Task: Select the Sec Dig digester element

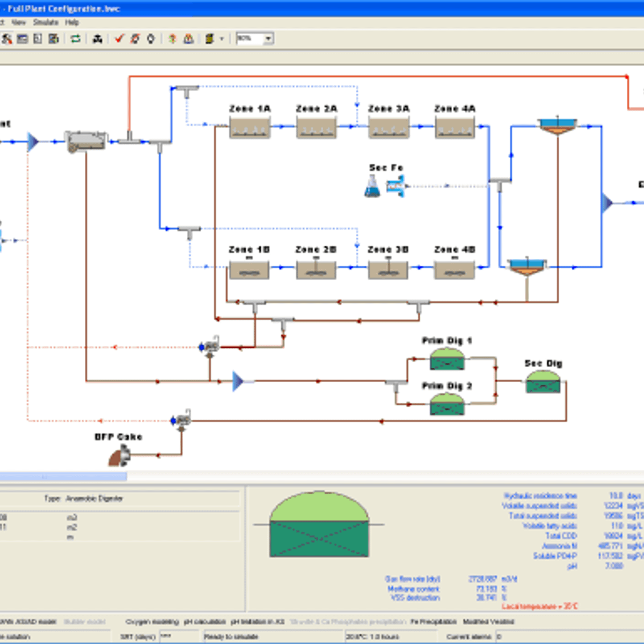Action: tap(543, 382)
